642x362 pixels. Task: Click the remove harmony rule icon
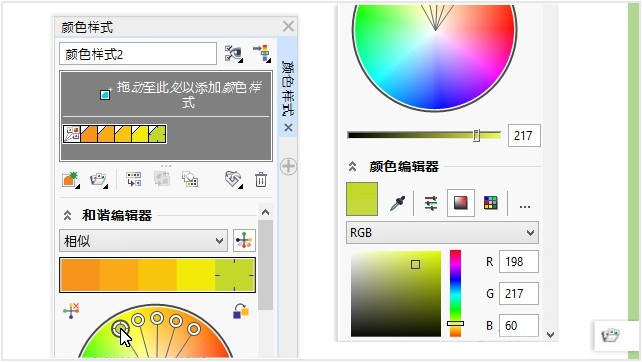point(71,310)
